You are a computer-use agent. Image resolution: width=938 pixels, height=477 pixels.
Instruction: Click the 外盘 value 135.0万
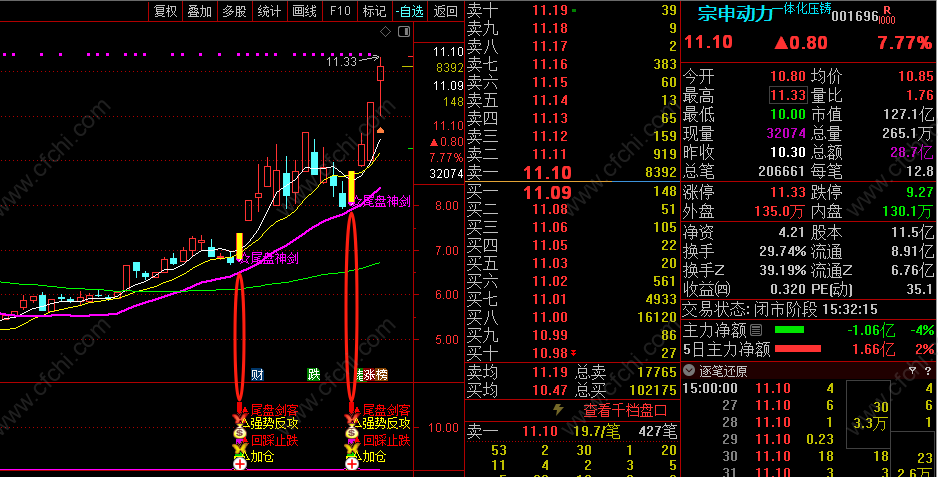779,211
